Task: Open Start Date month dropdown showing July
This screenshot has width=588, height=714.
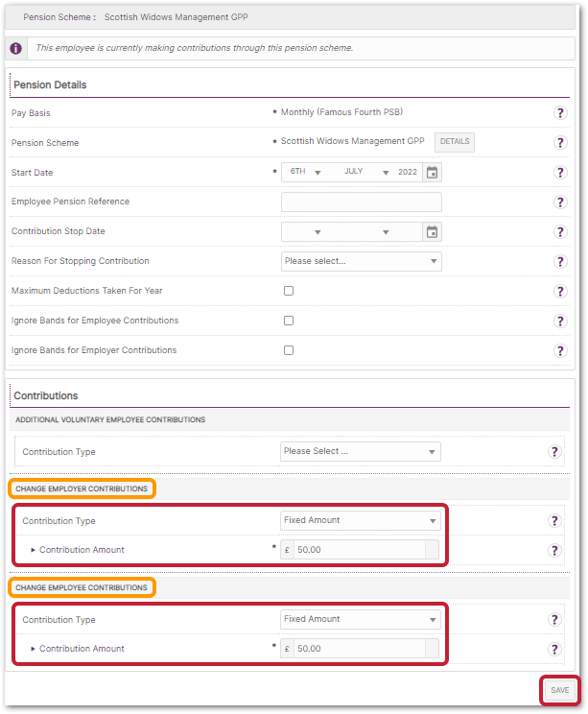Action: tap(365, 173)
